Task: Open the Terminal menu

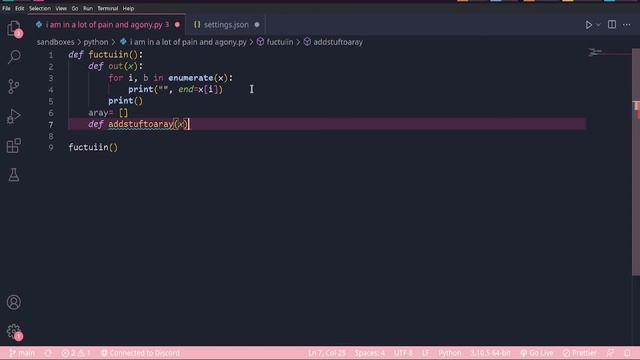Action: tap(107, 8)
